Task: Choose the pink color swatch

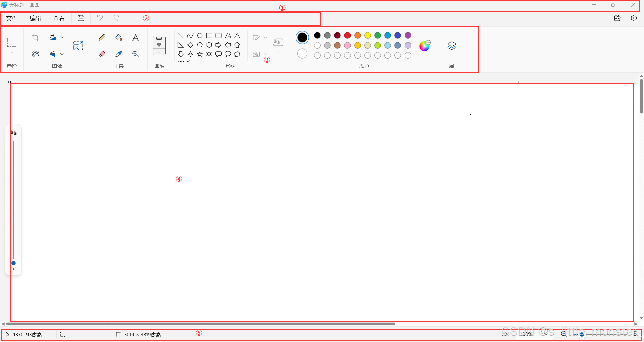Action: (347, 45)
